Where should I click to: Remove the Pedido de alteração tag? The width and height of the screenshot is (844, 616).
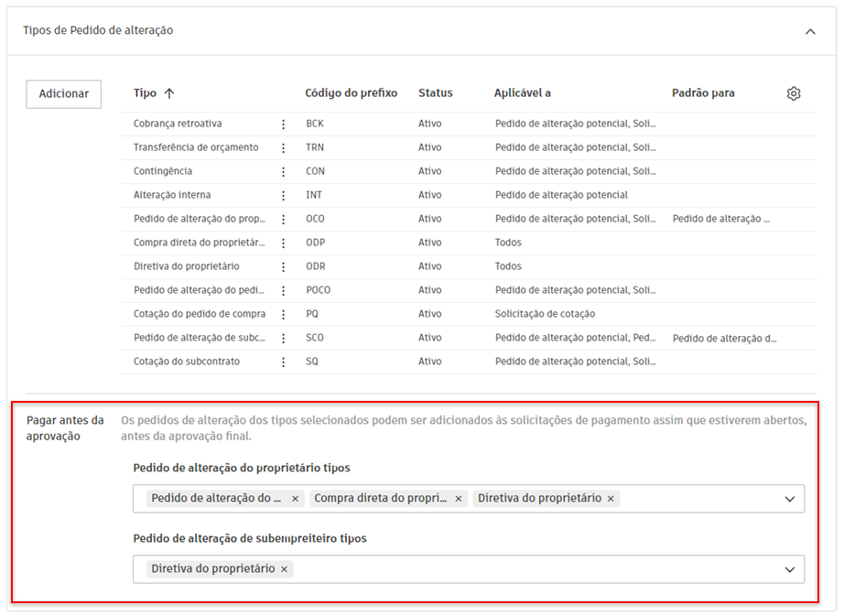(295, 498)
